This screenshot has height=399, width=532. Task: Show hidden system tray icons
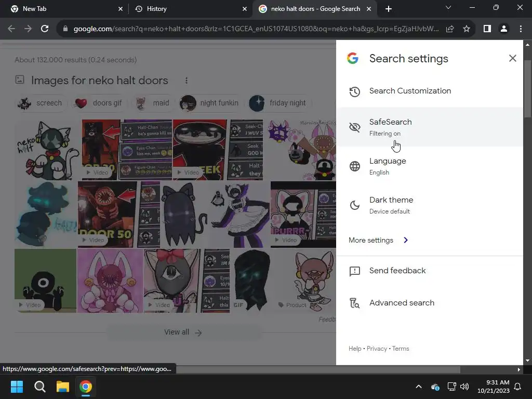(419, 387)
